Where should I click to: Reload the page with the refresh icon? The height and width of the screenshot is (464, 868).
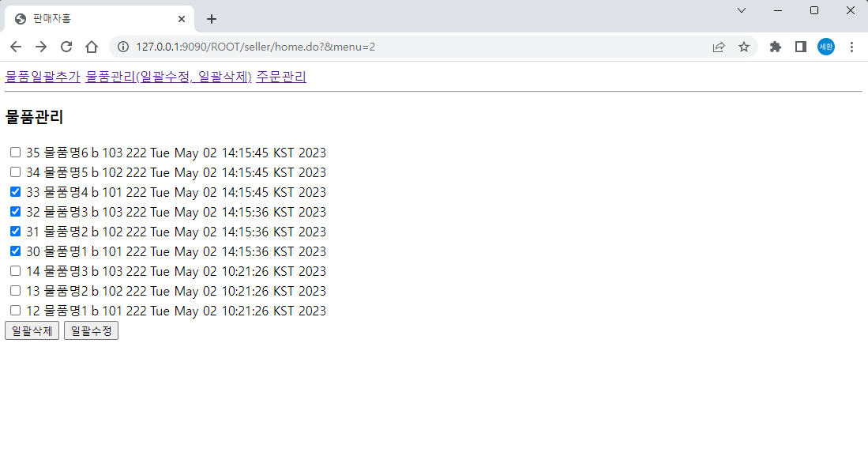[66, 47]
